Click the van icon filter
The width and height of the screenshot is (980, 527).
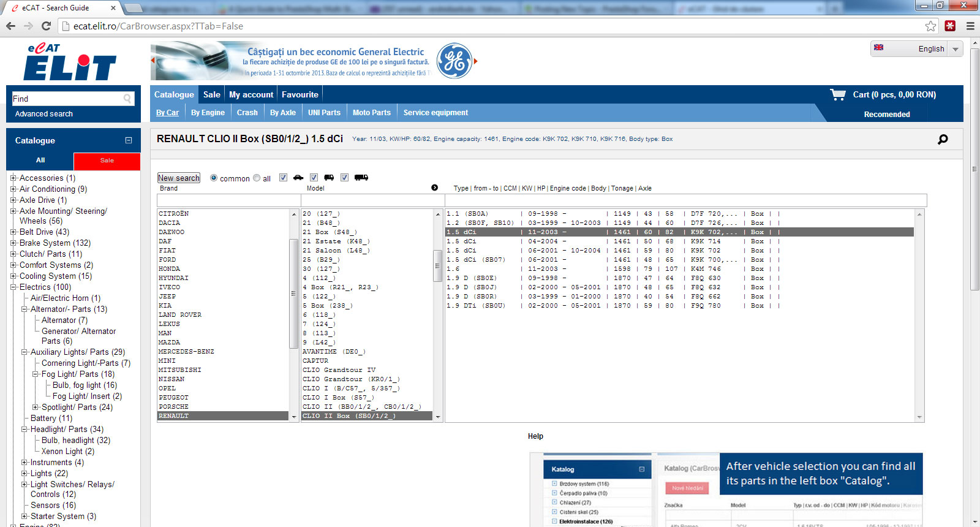pos(329,178)
